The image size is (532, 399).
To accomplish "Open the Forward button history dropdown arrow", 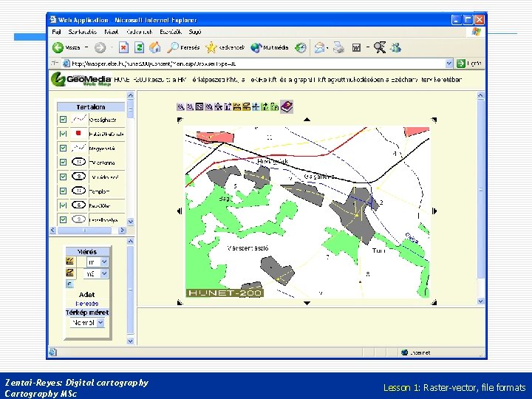I will (112, 47).
